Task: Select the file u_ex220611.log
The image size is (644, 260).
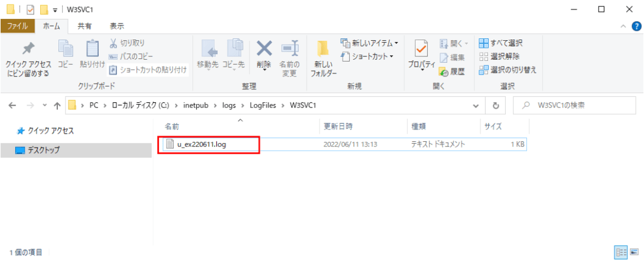Action: click(x=201, y=144)
